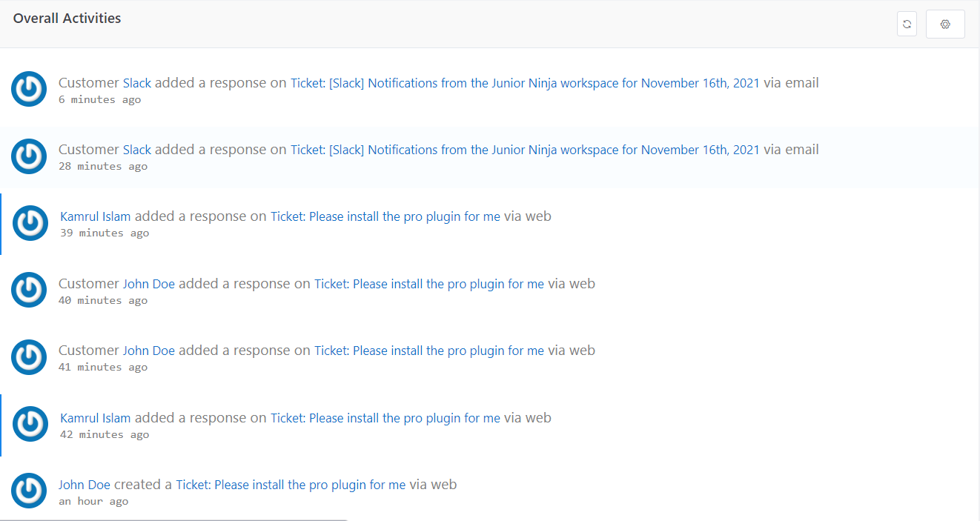Screen dimensions: 980x521
Task: Open Kamrul Islam's profile from 39 minutes ago
Action: pos(95,216)
